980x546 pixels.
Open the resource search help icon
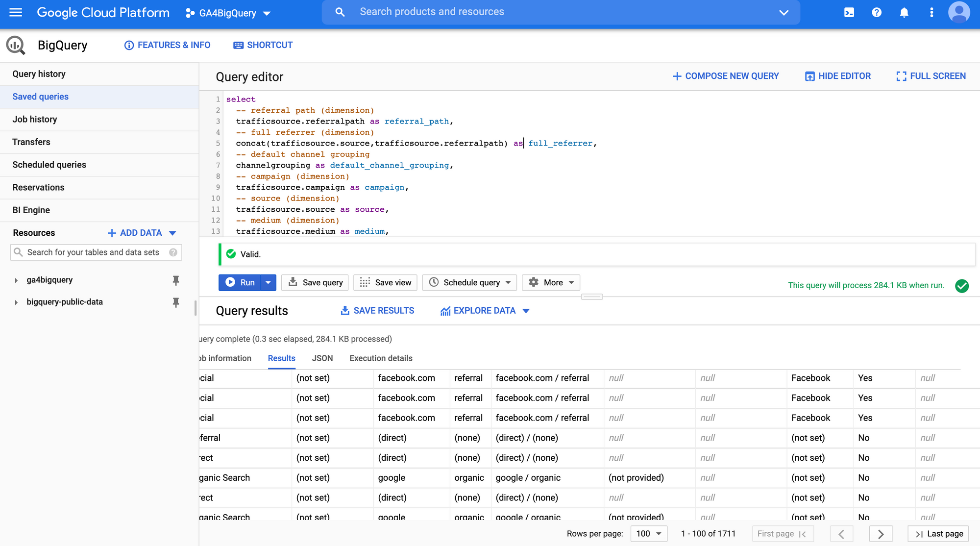point(173,252)
